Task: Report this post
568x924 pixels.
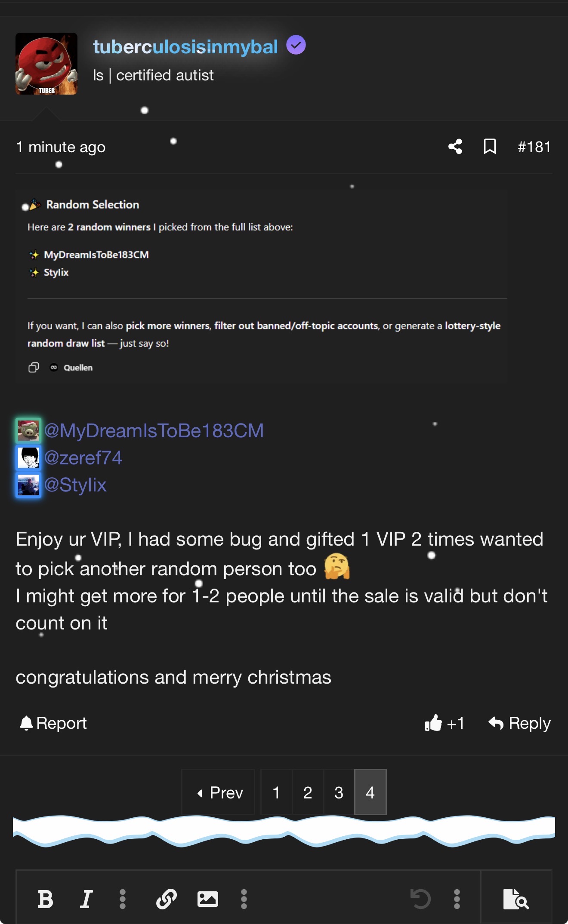Action: click(53, 723)
